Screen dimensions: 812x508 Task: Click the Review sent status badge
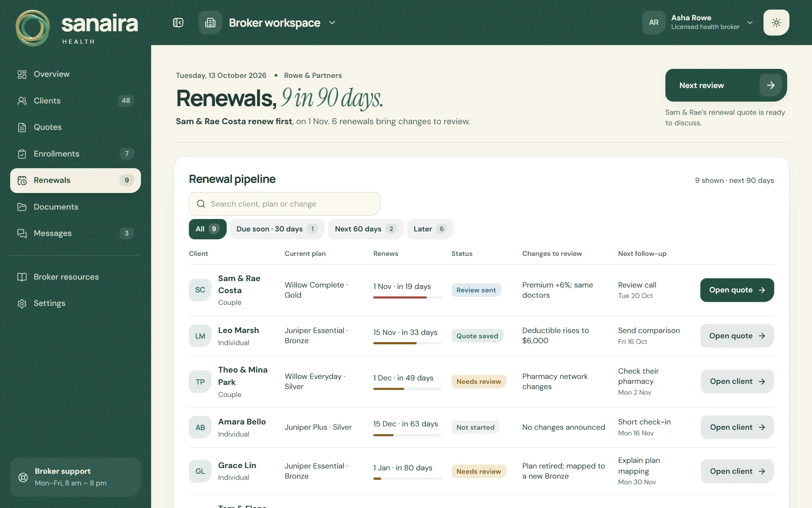click(x=476, y=290)
